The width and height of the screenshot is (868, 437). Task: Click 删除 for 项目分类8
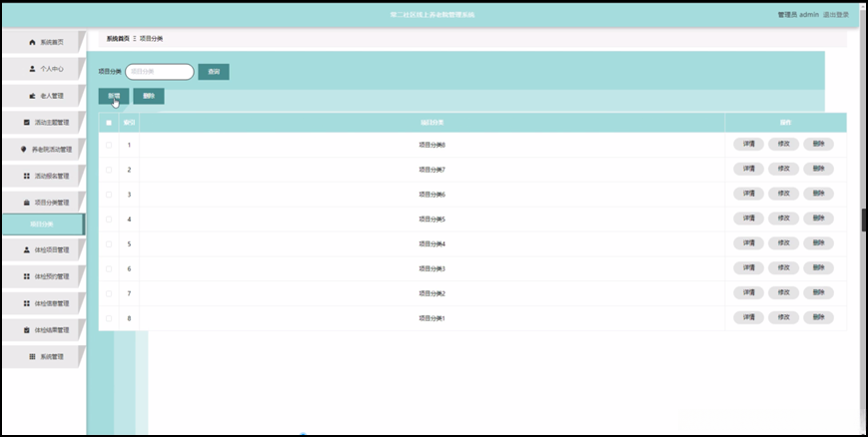point(819,145)
